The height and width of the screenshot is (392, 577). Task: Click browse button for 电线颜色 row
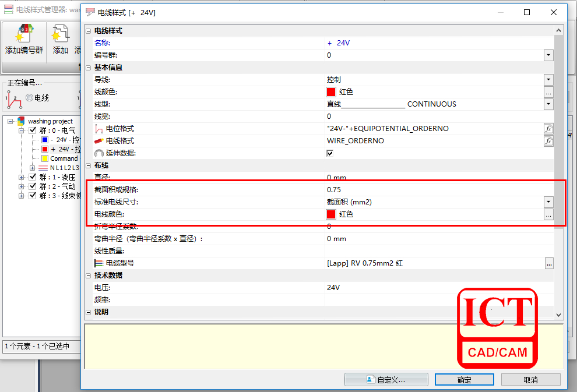[x=548, y=214]
